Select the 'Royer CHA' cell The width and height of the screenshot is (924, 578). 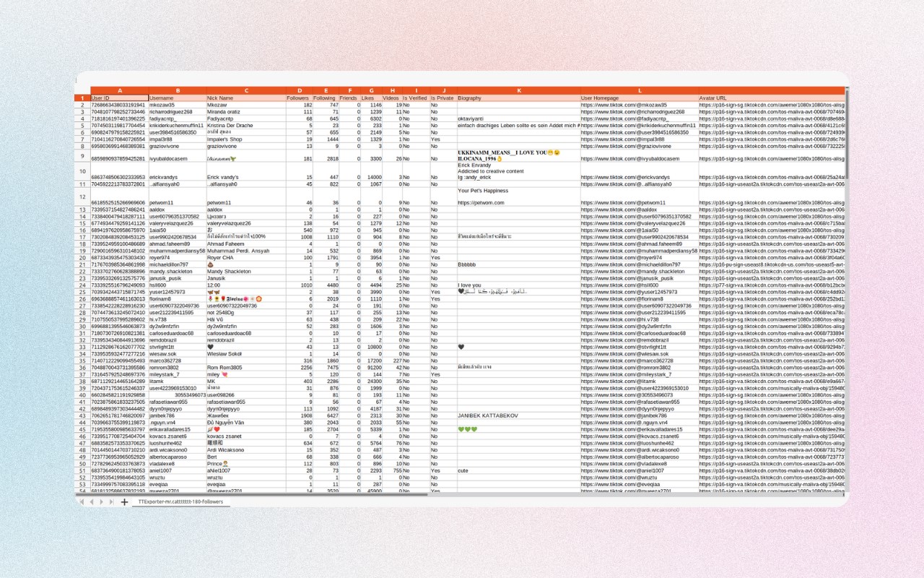click(245, 257)
